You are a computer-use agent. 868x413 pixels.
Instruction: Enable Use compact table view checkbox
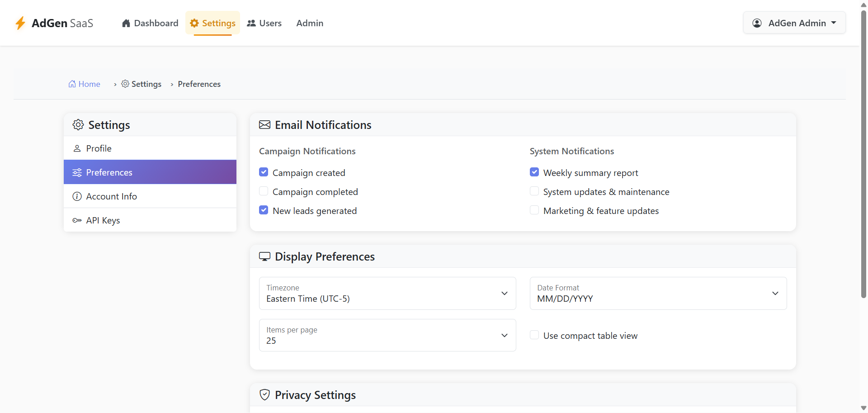coord(534,335)
